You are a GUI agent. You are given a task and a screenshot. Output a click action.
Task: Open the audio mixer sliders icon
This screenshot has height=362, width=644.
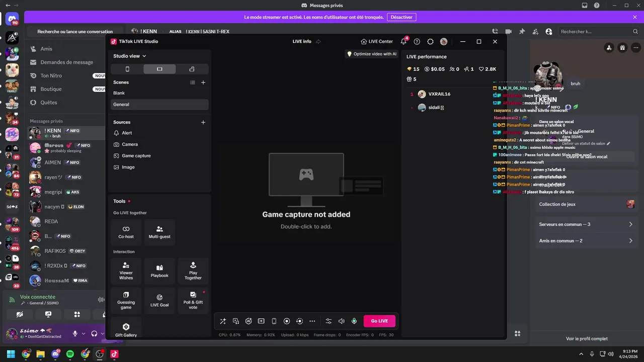[x=329, y=321]
